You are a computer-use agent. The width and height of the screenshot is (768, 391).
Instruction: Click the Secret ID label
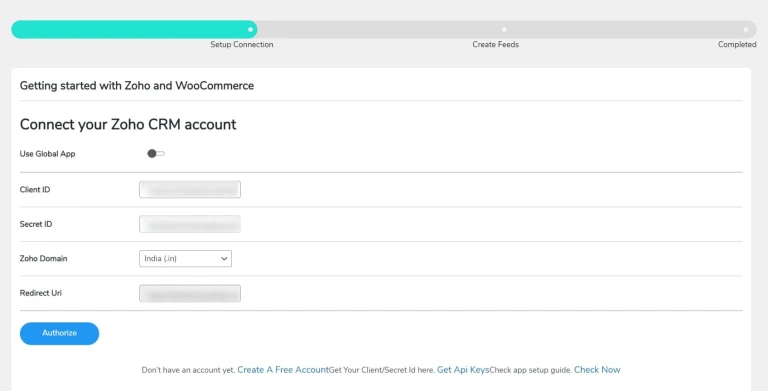36,224
